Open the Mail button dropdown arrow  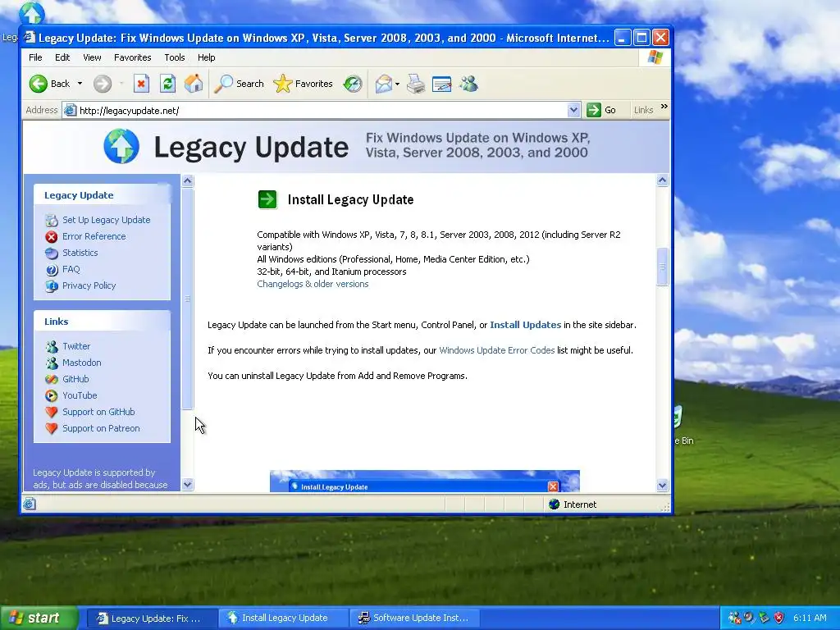[x=397, y=84]
